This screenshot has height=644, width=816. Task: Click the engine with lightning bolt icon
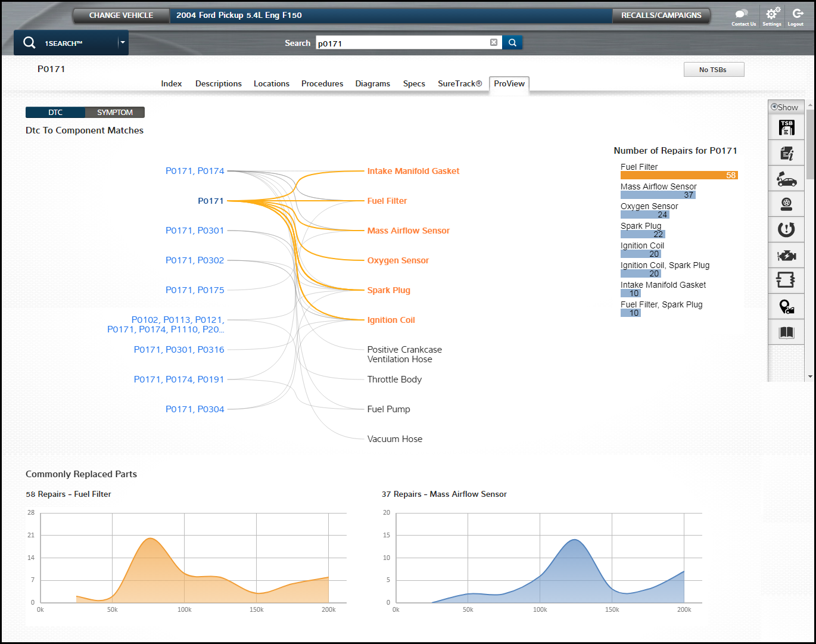tap(786, 256)
